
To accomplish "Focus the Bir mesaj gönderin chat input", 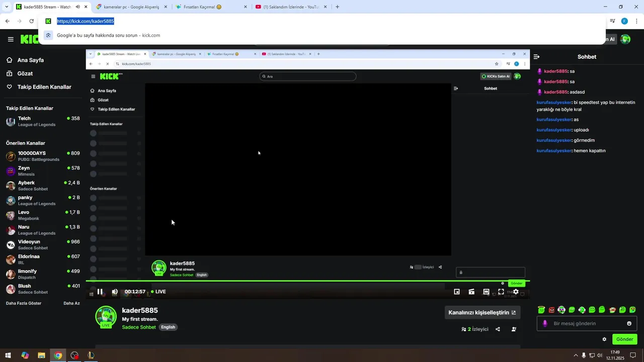I will pyautogui.click(x=586, y=323).
